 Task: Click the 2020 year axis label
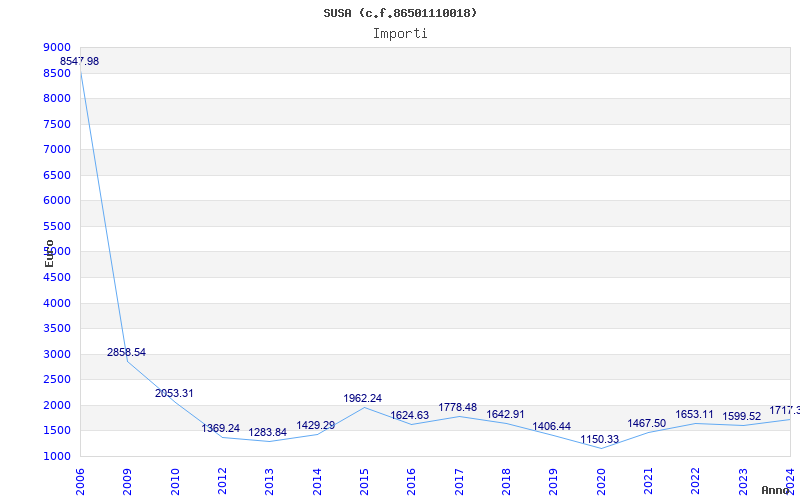coord(601,482)
